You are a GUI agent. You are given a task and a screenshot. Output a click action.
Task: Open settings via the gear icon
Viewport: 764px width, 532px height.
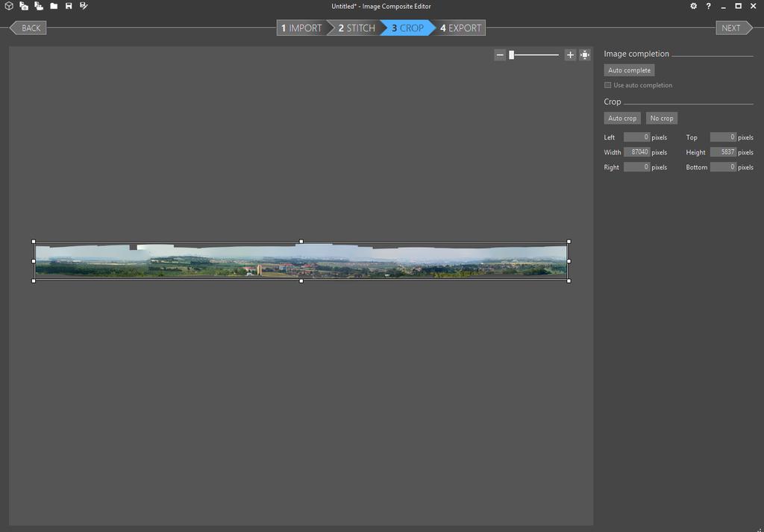pyautogui.click(x=693, y=6)
